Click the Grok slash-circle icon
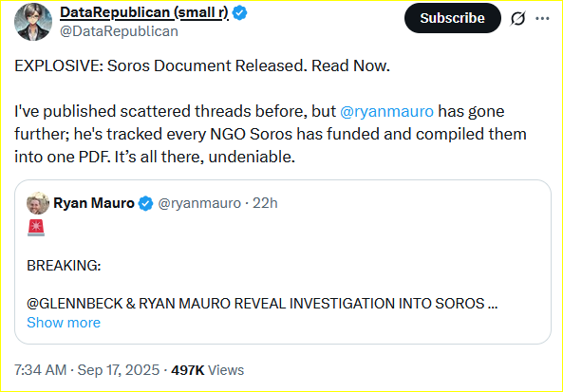The image size is (563, 392). 518,18
